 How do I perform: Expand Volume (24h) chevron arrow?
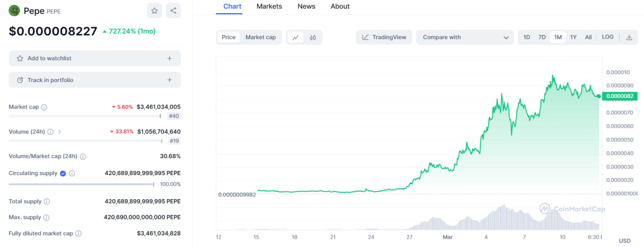click(59, 132)
